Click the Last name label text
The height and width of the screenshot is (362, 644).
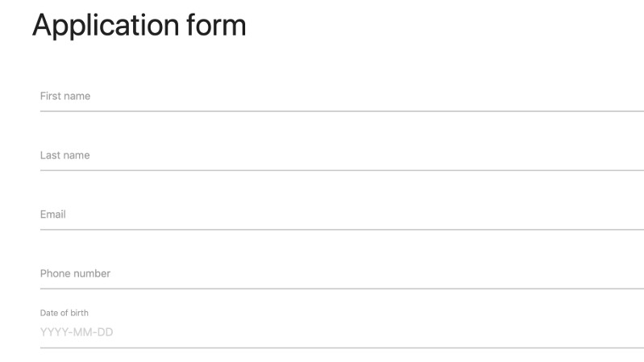[65, 156]
